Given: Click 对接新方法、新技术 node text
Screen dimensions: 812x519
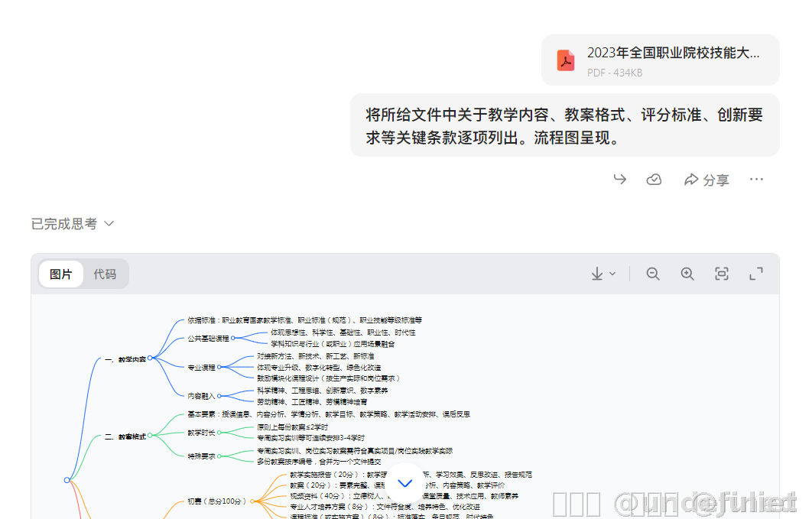Looking at the screenshot, I should coord(315,356).
